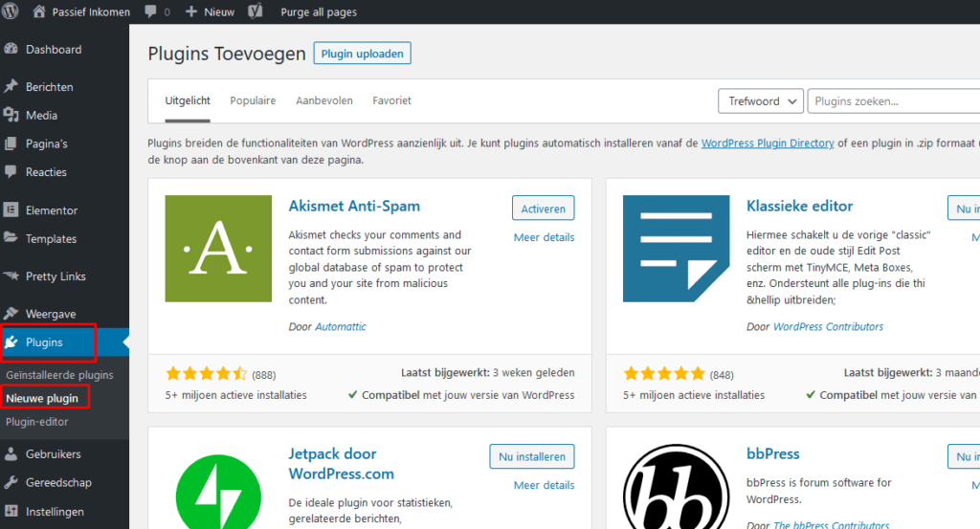Open the Akismet Anti-Spam title link
Image resolution: width=980 pixels, height=529 pixels.
(354, 206)
